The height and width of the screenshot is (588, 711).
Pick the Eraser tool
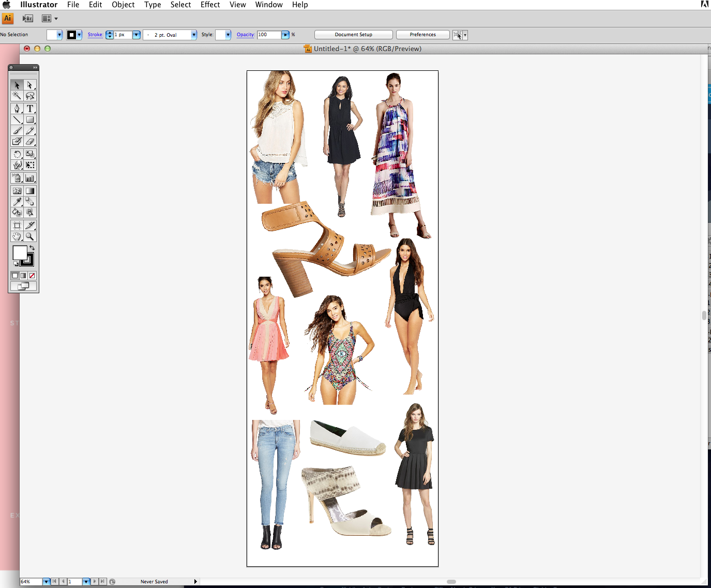click(30, 141)
